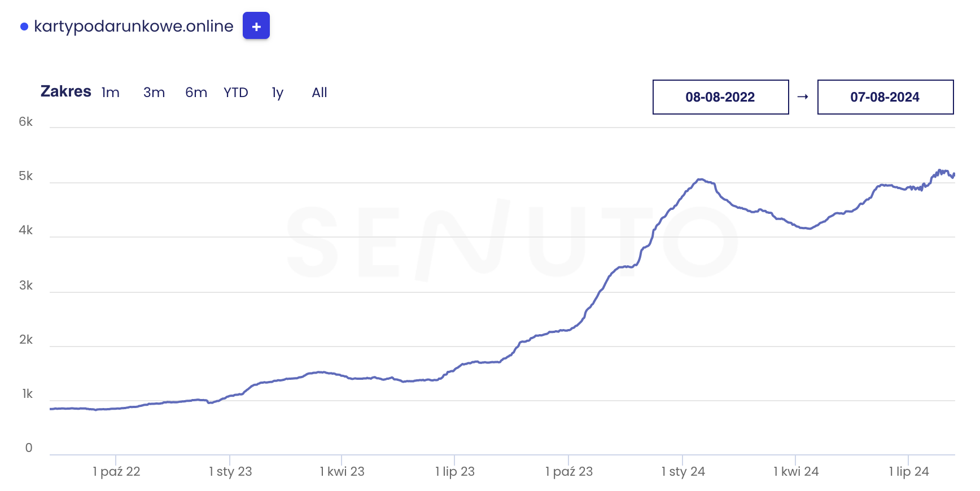
Task: Click the '1 paź 23' axis label
Action: 569,472
